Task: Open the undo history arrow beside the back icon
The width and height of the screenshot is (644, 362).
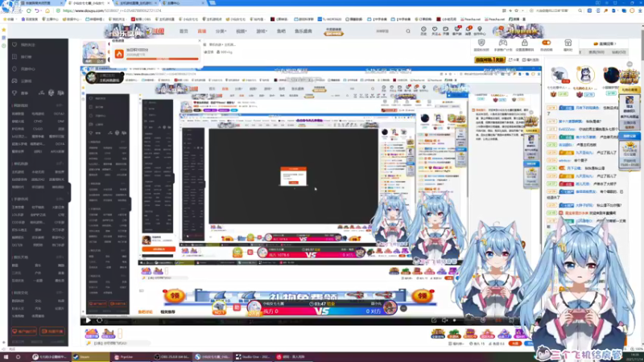Action: [x=41, y=10]
